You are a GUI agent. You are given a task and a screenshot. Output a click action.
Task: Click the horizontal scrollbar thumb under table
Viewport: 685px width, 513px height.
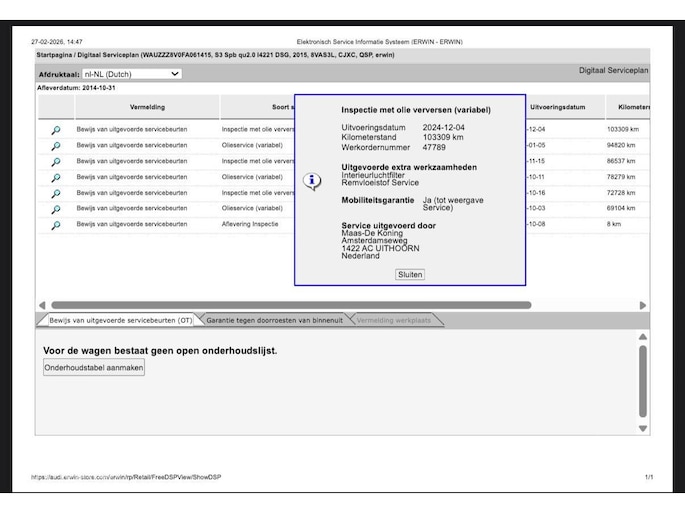(290, 305)
